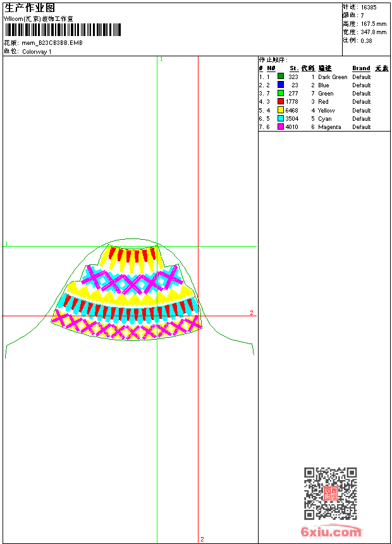Click the 'Green' description in row 3

point(326,94)
